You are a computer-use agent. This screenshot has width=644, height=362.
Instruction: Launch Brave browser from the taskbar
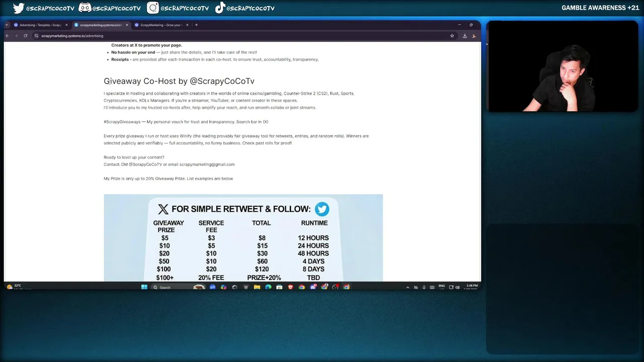pyautogui.click(x=290, y=287)
